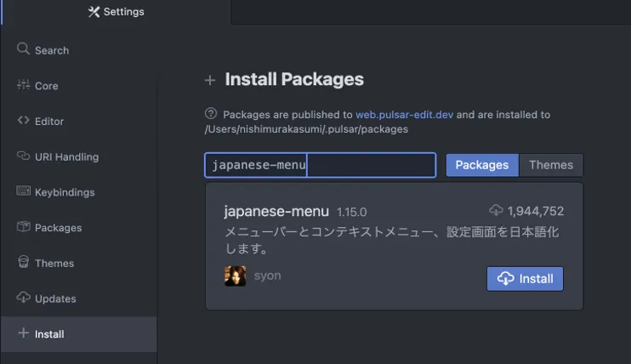Click the cloud download icon beside Updates
This screenshot has height=364, width=631.
click(x=23, y=297)
